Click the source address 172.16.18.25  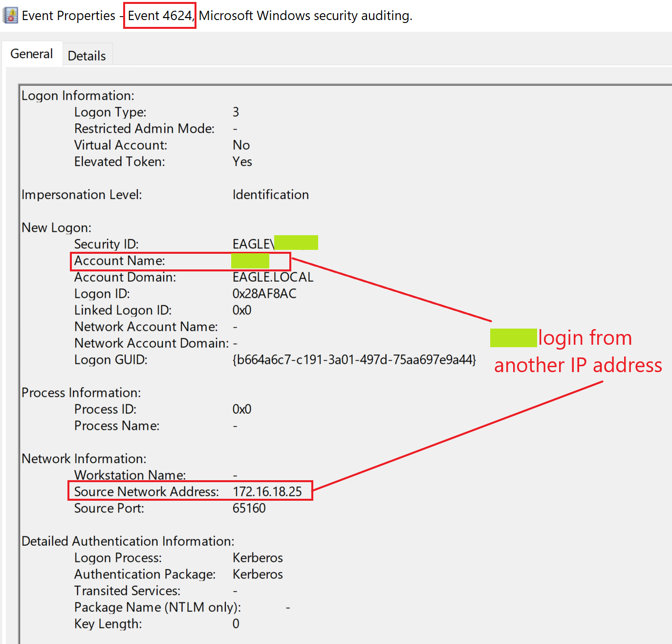267,491
